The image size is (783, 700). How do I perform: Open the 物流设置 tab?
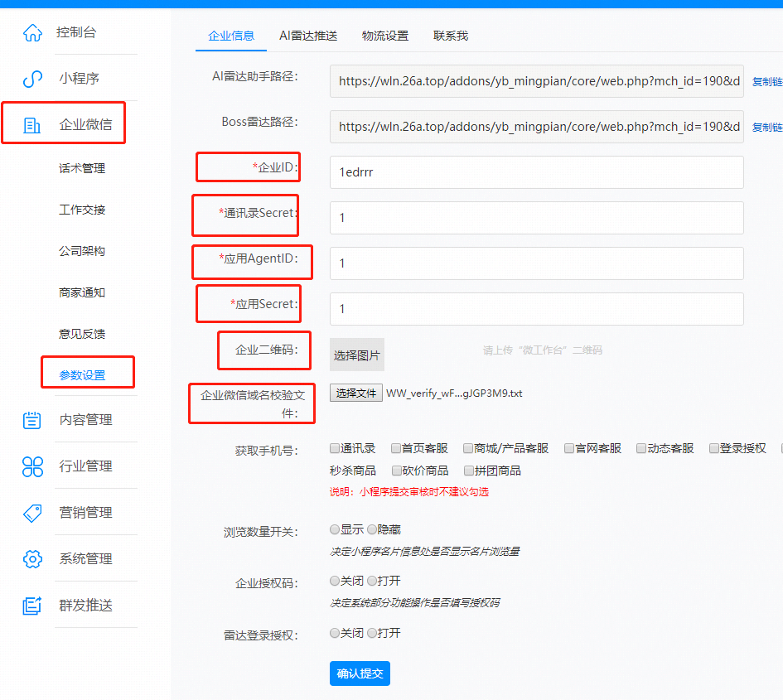(385, 36)
